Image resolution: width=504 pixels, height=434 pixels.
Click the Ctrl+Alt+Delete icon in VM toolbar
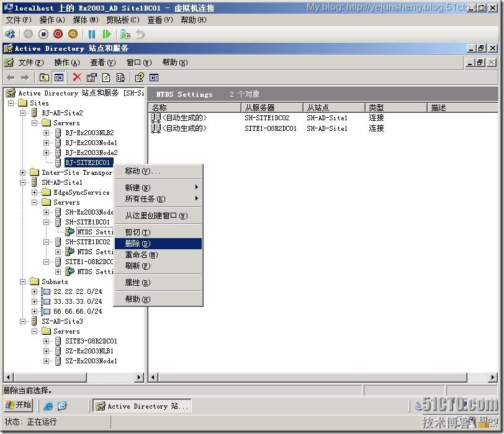point(10,34)
